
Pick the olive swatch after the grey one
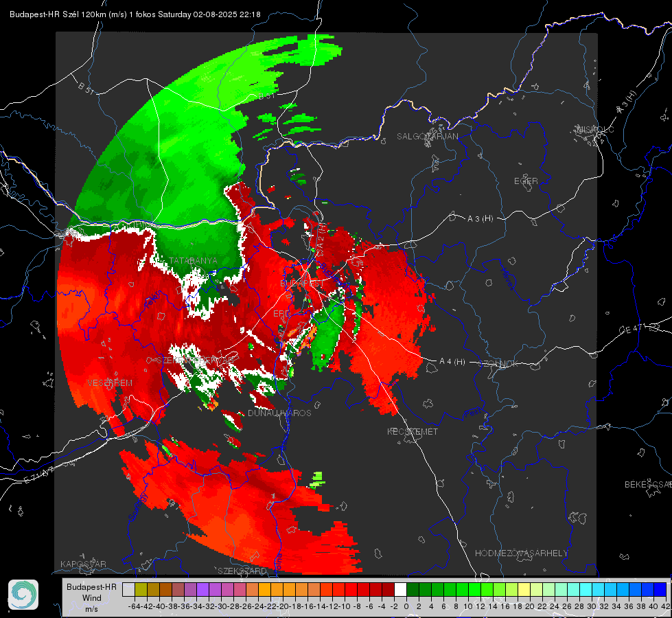coord(141,589)
